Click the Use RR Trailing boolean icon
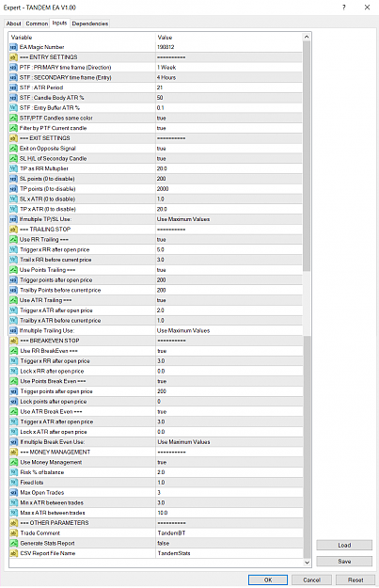 [x=13, y=240]
